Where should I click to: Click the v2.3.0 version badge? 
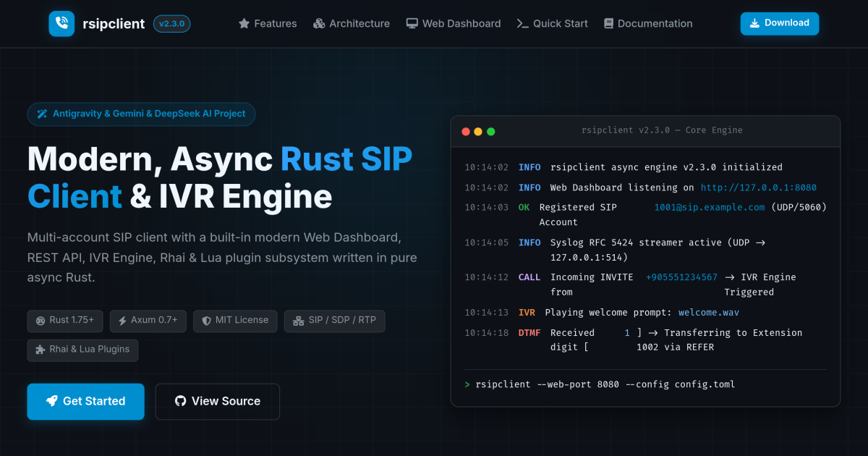click(172, 24)
